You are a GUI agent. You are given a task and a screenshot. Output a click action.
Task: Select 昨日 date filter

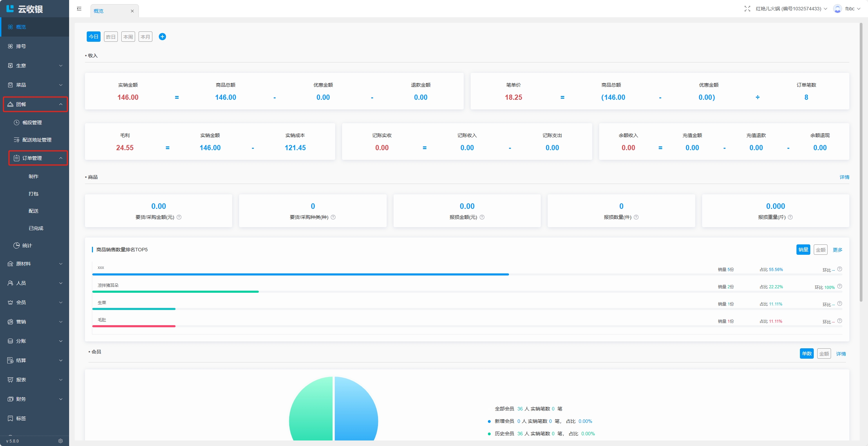[x=111, y=37]
